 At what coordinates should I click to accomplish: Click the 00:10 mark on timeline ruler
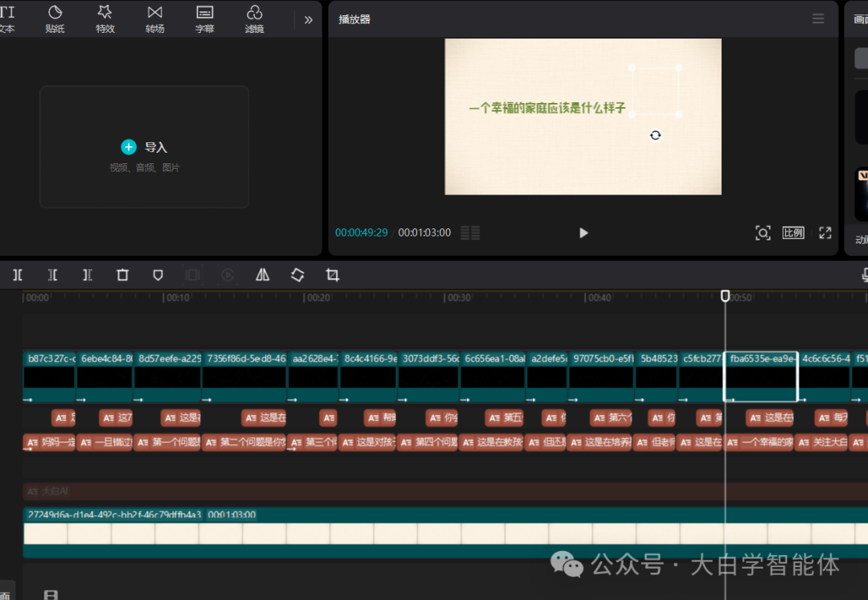tap(178, 298)
